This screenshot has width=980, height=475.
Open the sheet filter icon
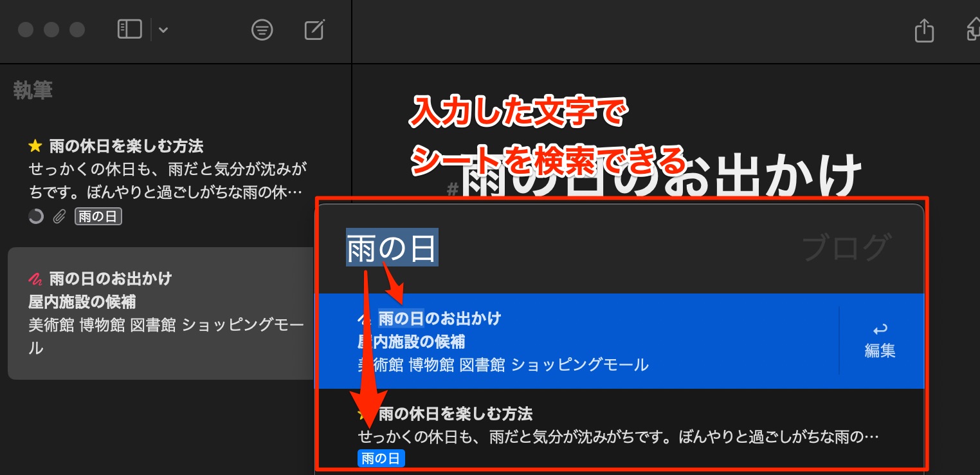tap(262, 30)
